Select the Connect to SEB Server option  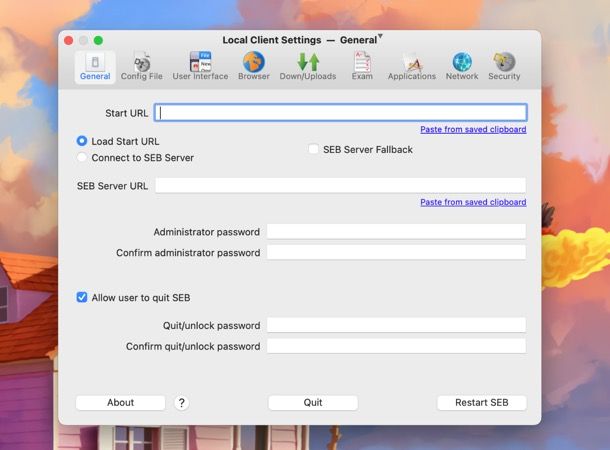coord(82,158)
